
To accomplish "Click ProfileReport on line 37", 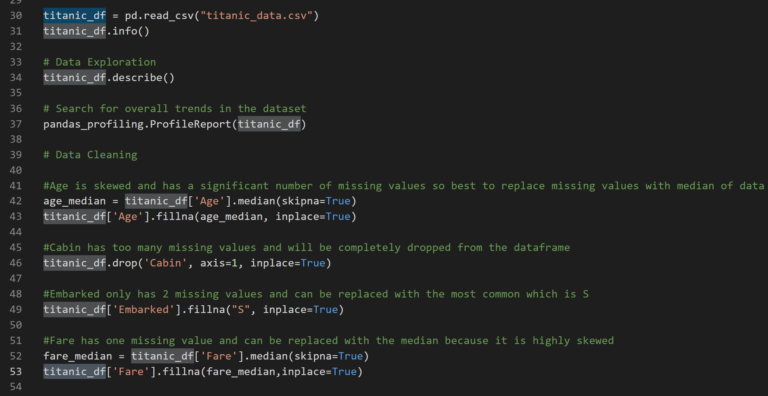I will 191,124.
